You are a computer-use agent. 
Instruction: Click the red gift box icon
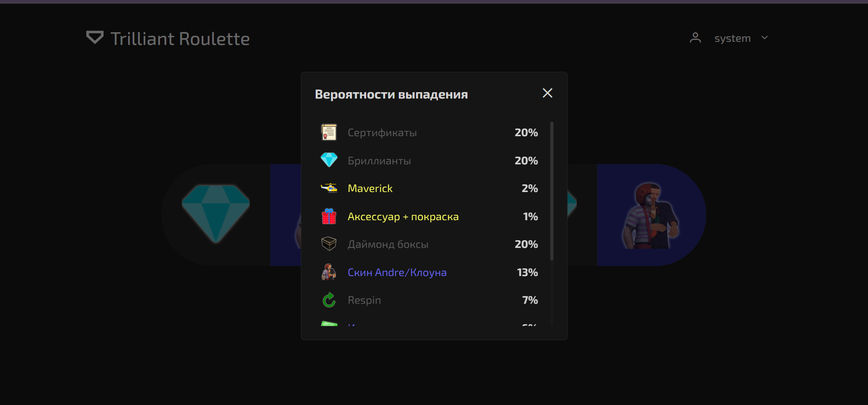point(329,216)
